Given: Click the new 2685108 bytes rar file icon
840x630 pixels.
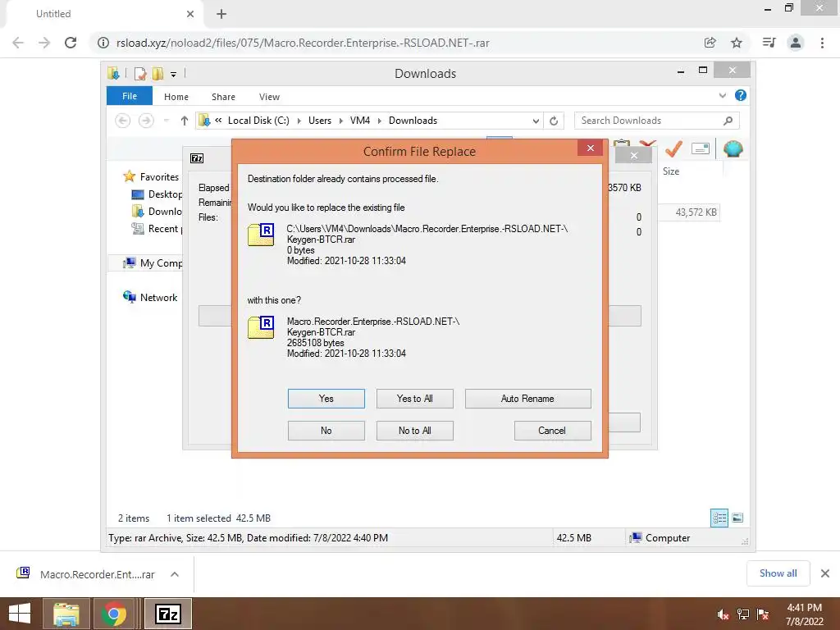Looking at the screenshot, I should click(261, 327).
